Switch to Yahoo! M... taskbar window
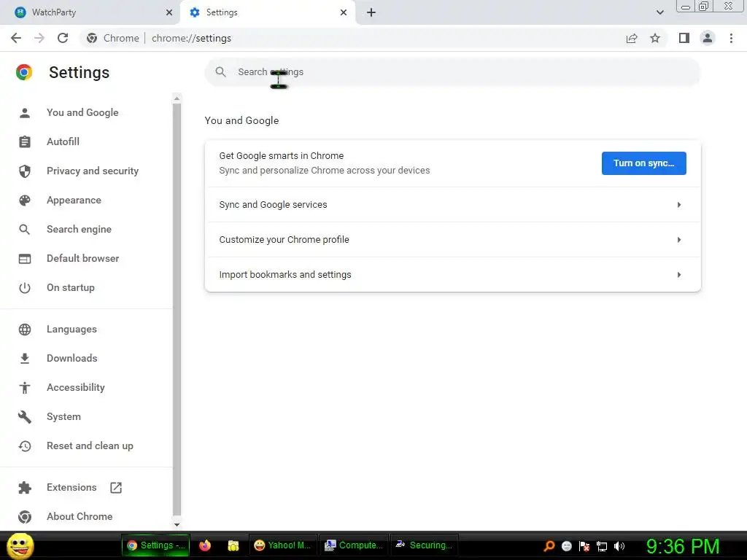The height and width of the screenshot is (560, 747). (x=282, y=545)
